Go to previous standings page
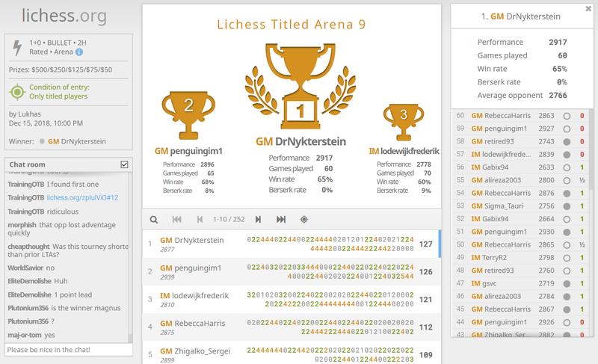Viewport: 598px width, 364px height. [x=200, y=220]
